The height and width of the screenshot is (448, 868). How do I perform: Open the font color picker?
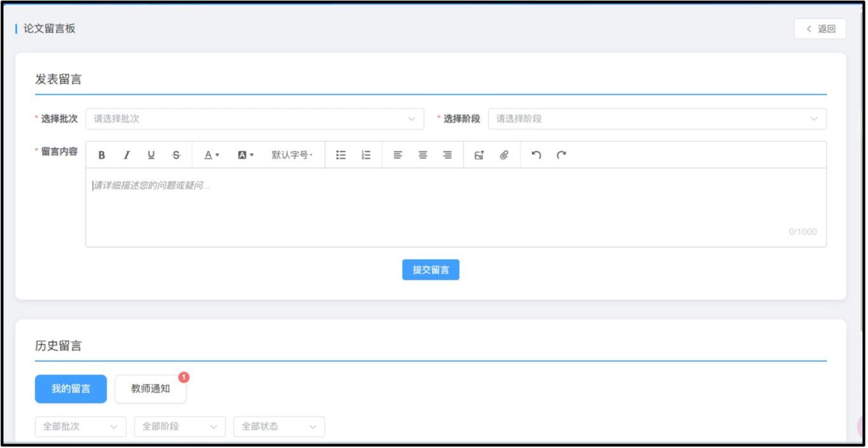[211, 155]
